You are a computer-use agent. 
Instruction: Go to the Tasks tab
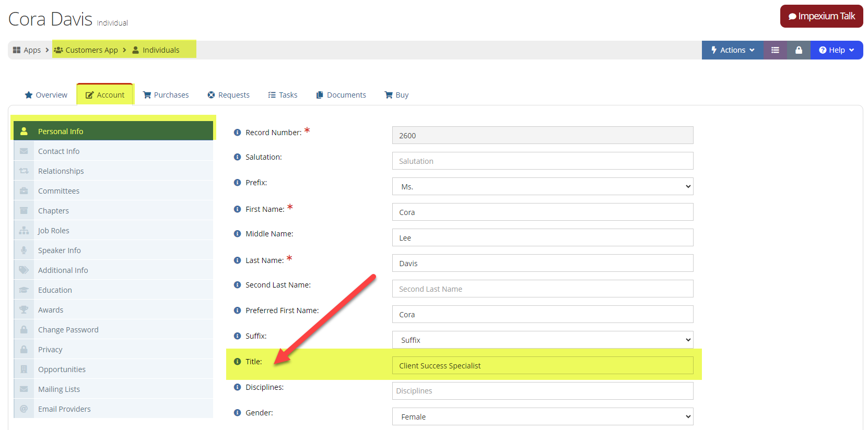(x=283, y=95)
